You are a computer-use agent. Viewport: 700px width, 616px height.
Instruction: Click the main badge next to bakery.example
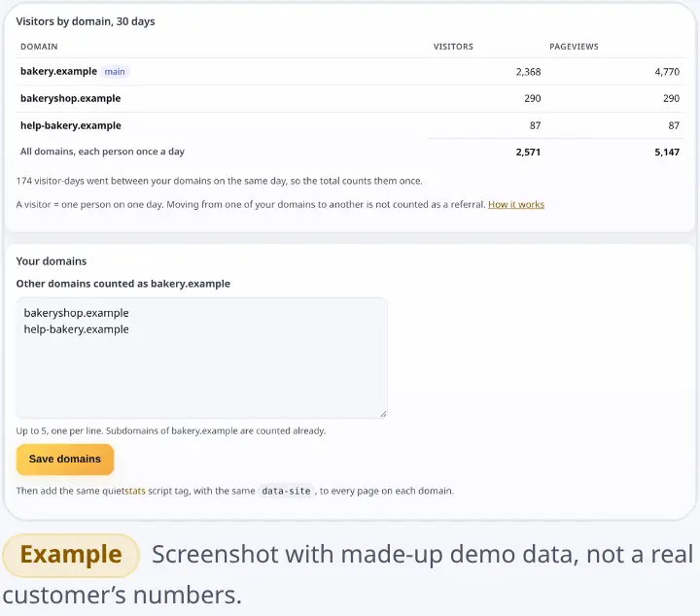click(x=115, y=71)
